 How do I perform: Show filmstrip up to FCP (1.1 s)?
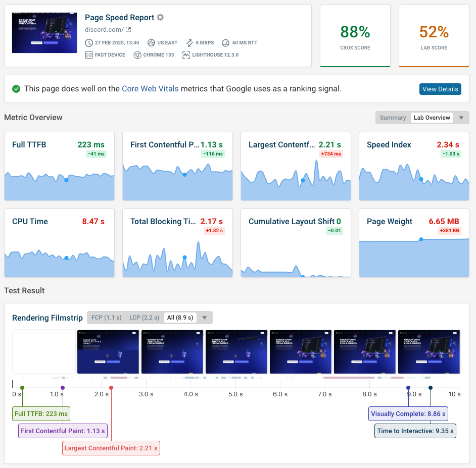(x=107, y=318)
